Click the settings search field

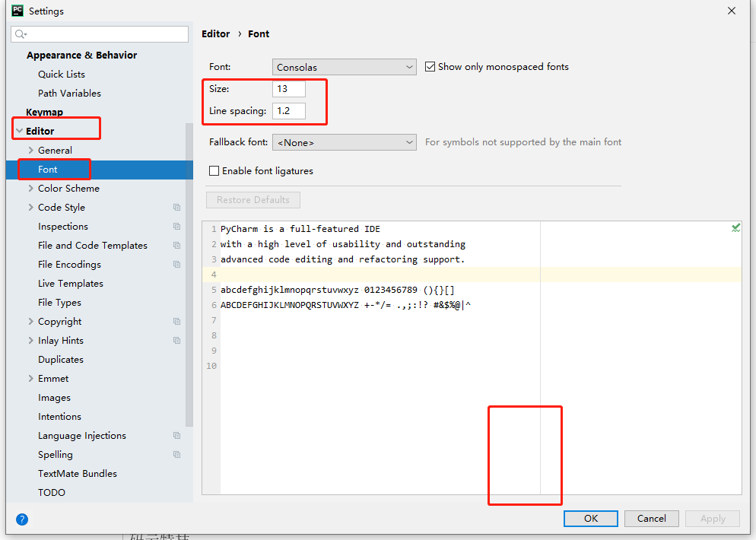100,33
